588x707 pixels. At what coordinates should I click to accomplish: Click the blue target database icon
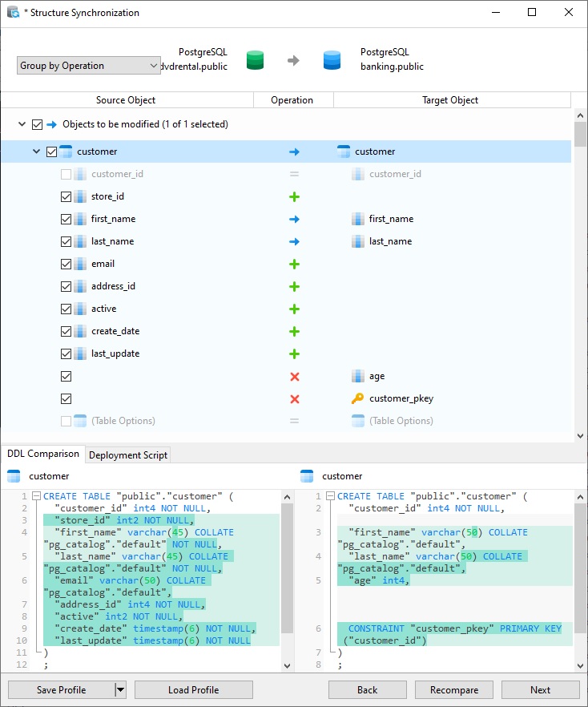click(332, 60)
